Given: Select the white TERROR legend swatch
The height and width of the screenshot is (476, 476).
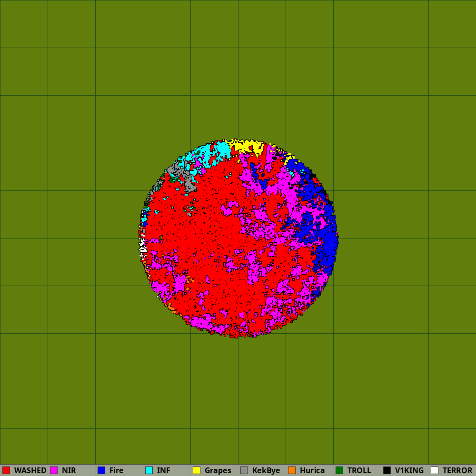Looking at the screenshot, I should pyautogui.click(x=435, y=470).
